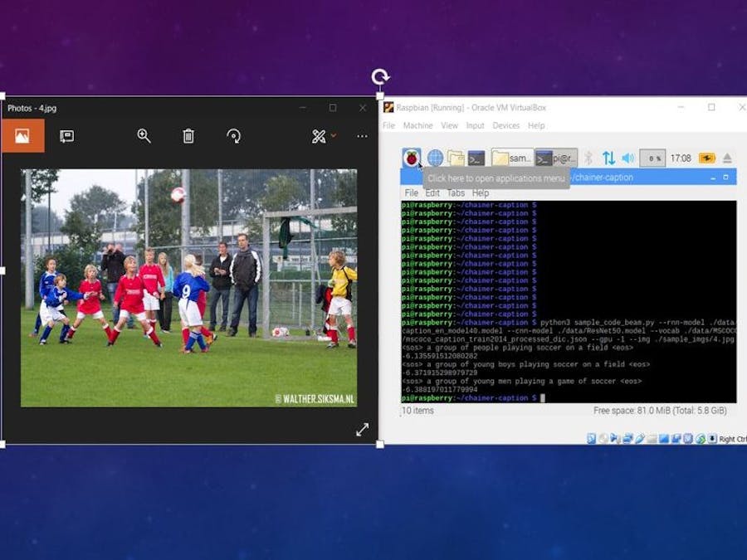Open the Collection view in Photos
This screenshot has width=747, height=560.
22,136
